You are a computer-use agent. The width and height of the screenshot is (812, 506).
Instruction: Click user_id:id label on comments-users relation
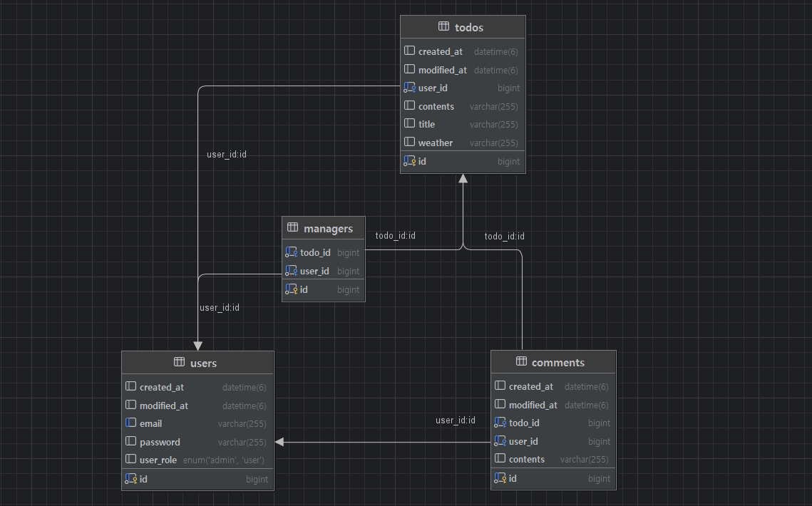pyautogui.click(x=456, y=420)
